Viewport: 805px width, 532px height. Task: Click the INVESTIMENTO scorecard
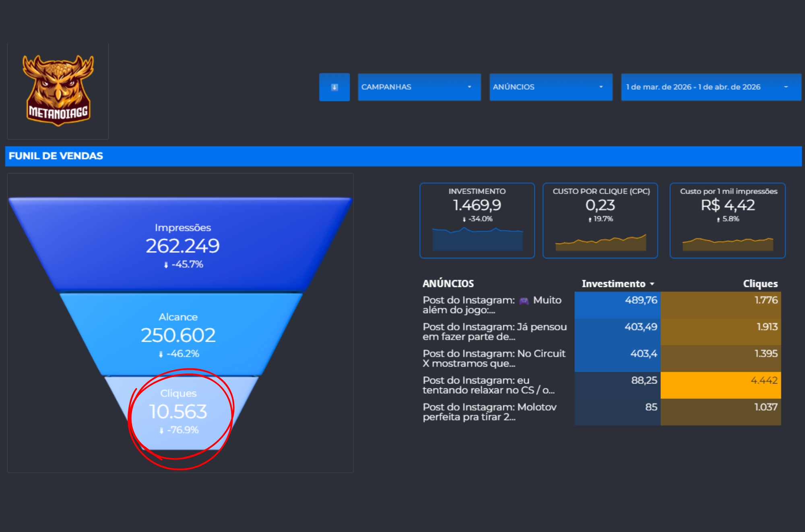point(477,220)
